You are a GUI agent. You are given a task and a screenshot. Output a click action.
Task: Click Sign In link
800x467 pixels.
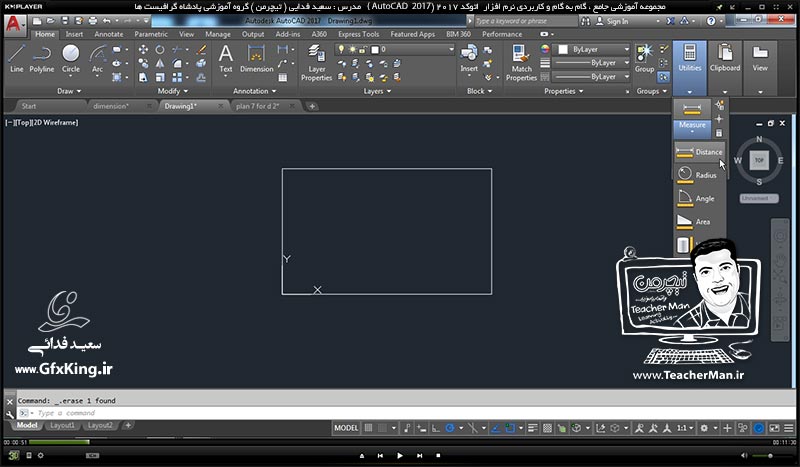[x=617, y=21]
